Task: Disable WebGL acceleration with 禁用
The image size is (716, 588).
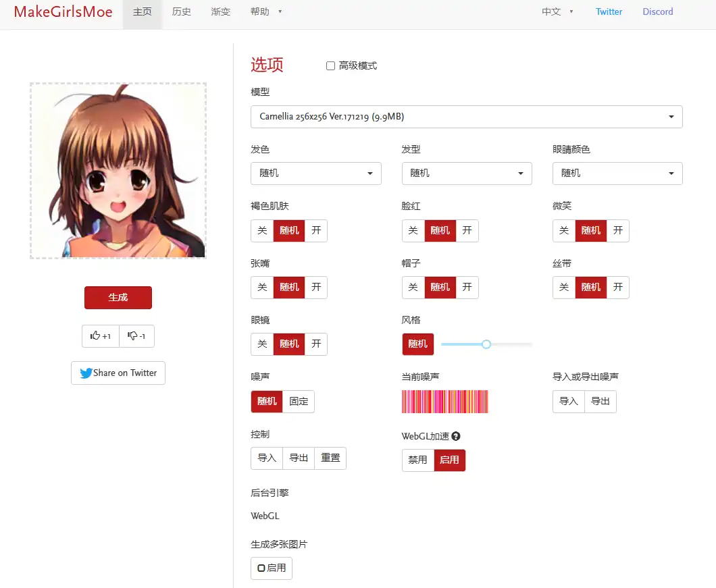Action: (417, 460)
